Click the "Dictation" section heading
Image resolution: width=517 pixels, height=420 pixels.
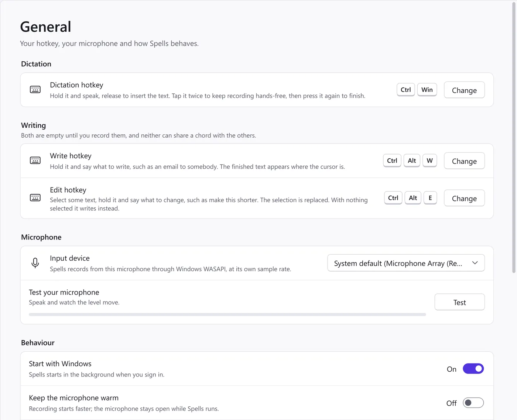pyautogui.click(x=36, y=64)
